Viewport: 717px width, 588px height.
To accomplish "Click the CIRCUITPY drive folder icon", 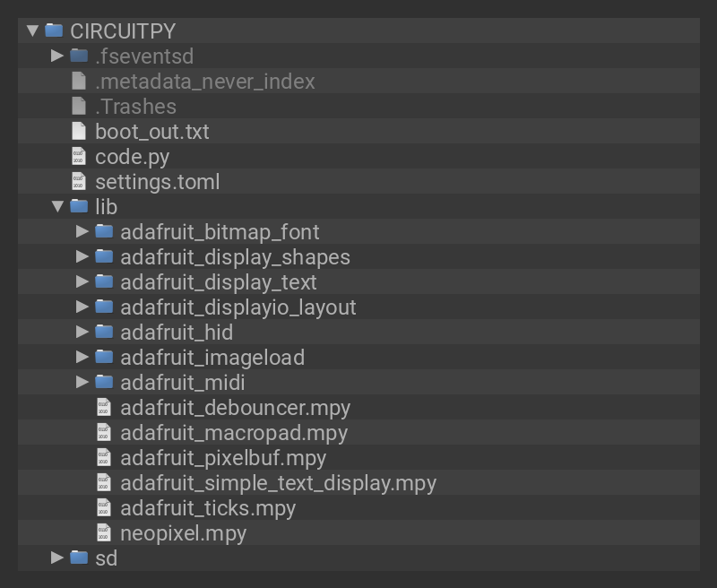I will (x=54, y=30).
